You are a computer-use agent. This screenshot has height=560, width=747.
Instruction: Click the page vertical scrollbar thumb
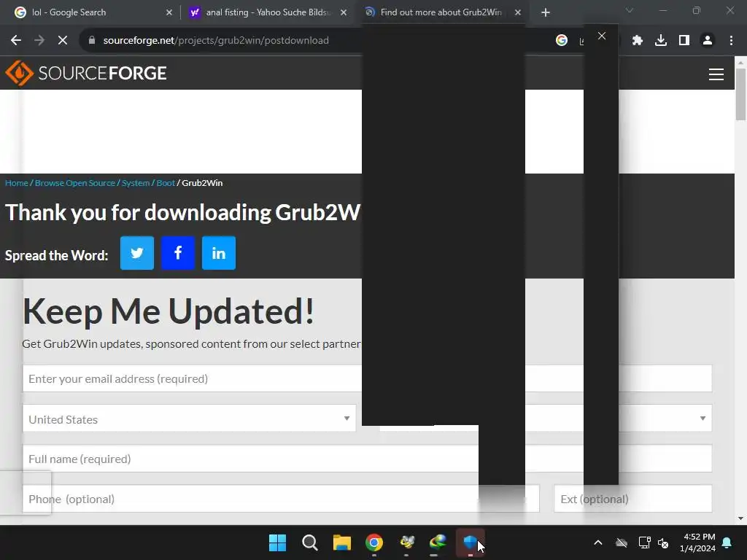[740, 94]
